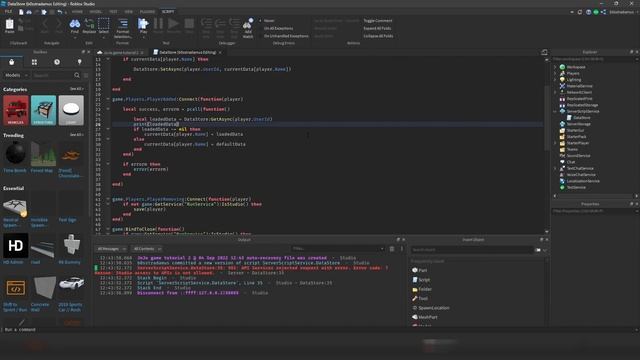The image size is (640, 360).
Task: Insert SpawnLocation from Insert Object list
Action: point(431,308)
